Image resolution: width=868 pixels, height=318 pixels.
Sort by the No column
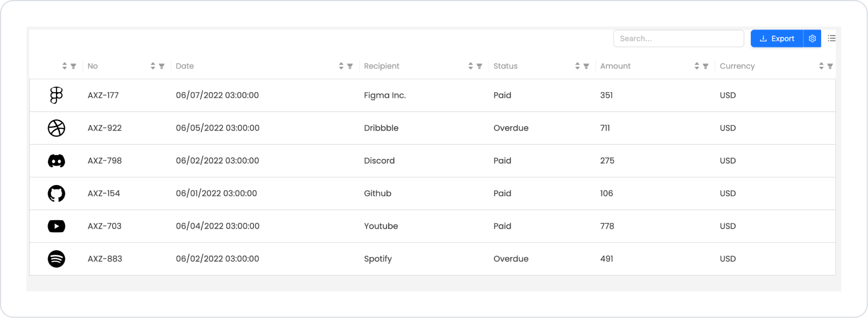(x=153, y=66)
